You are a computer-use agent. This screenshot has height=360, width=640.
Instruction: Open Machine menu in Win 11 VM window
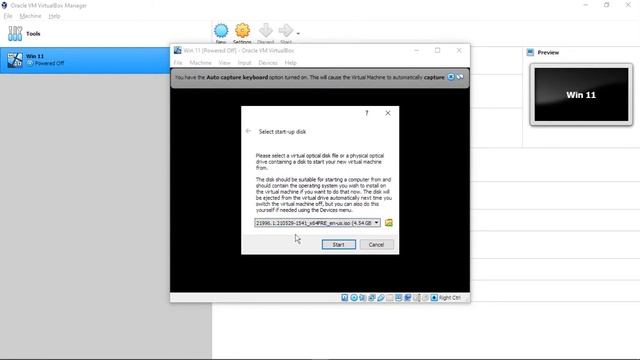pyautogui.click(x=200, y=62)
